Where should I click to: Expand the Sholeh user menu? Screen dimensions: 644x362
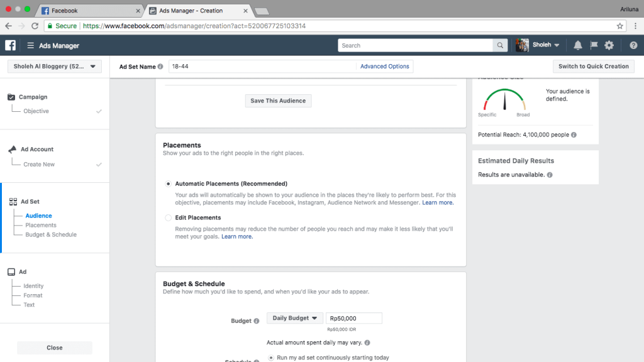546,45
